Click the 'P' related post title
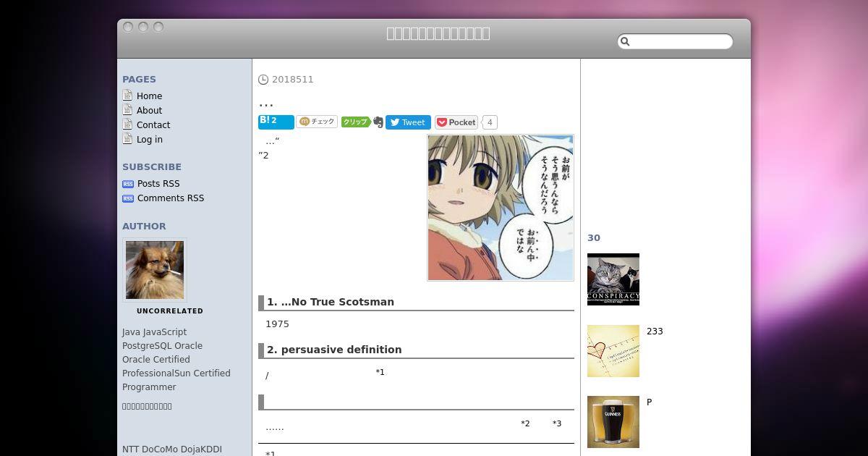Screen dimensions: 868x456 pyautogui.click(x=649, y=402)
